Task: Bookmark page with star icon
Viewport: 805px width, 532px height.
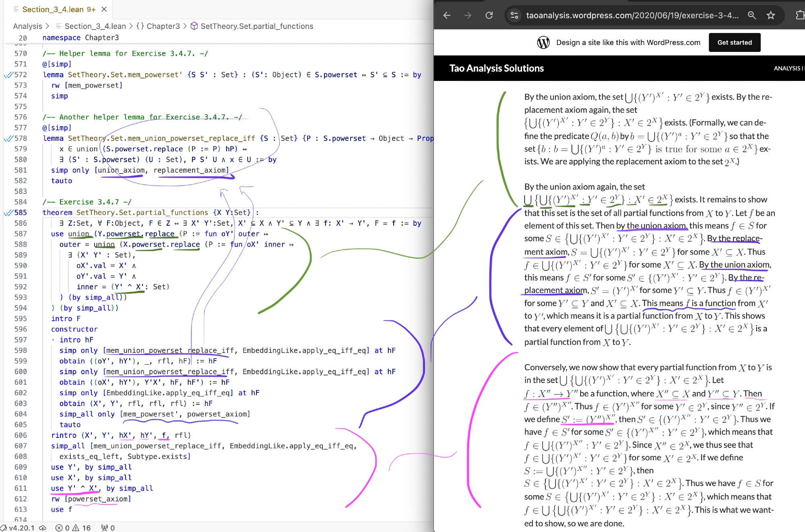Action: [x=771, y=15]
